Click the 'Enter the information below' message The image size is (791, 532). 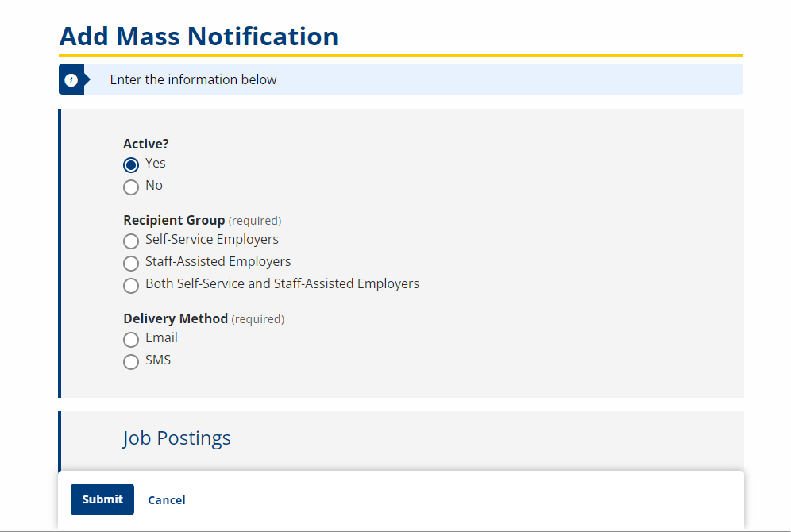(x=193, y=79)
